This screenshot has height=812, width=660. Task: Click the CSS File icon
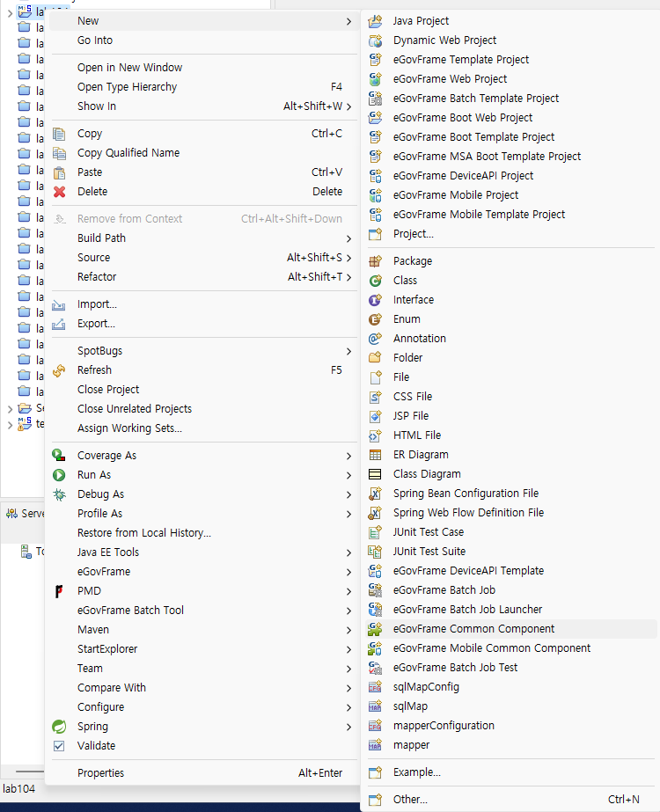375,397
